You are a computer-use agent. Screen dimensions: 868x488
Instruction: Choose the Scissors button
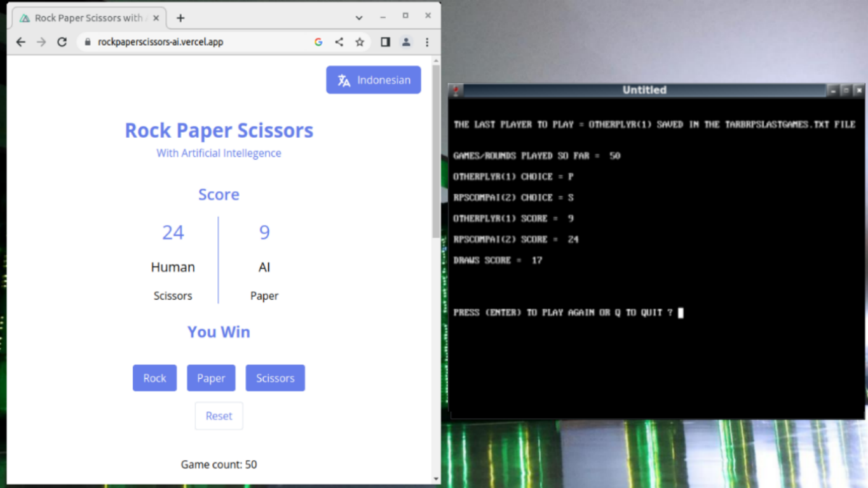pyautogui.click(x=275, y=378)
